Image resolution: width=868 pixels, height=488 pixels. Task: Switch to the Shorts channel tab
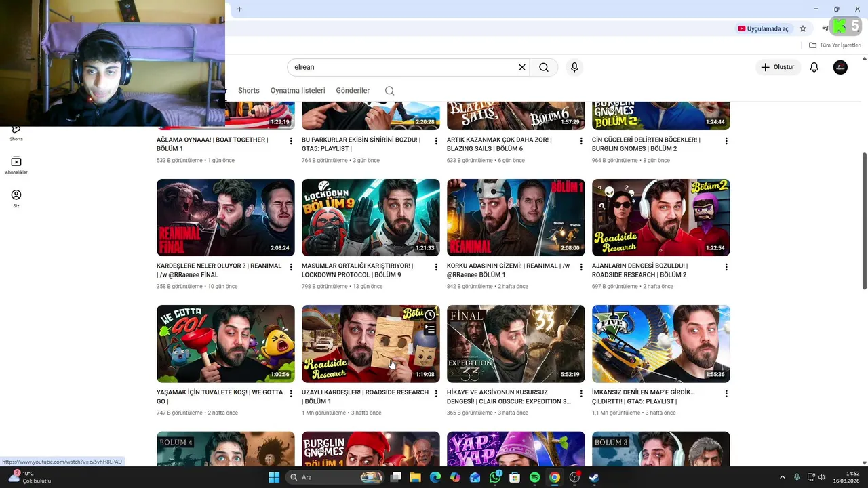tap(248, 91)
